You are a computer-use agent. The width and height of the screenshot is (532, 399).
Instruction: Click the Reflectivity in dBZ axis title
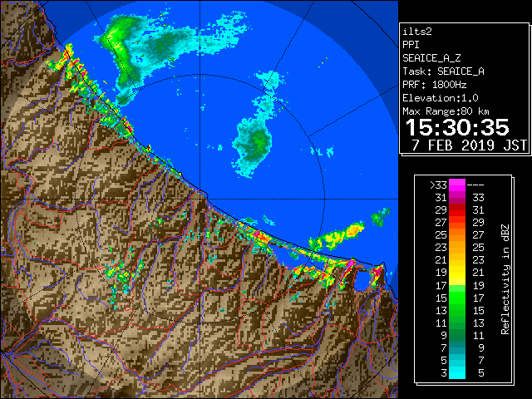pos(505,279)
